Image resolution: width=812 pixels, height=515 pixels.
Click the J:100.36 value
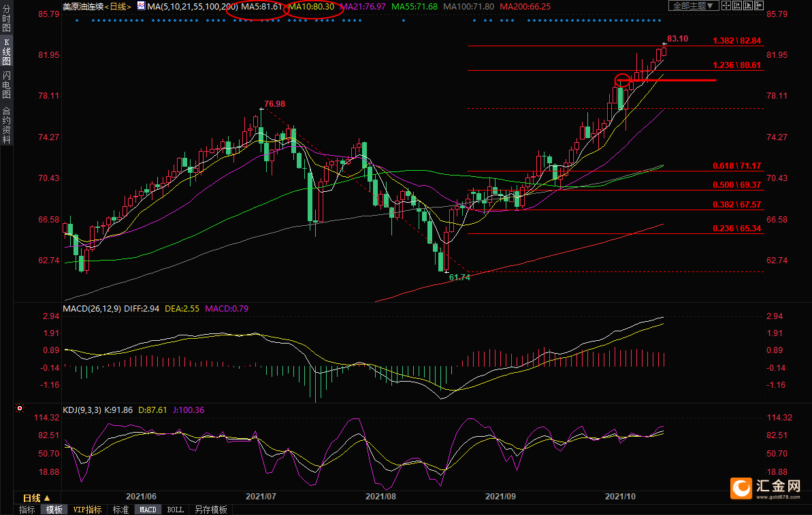click(x=189, y=410)
